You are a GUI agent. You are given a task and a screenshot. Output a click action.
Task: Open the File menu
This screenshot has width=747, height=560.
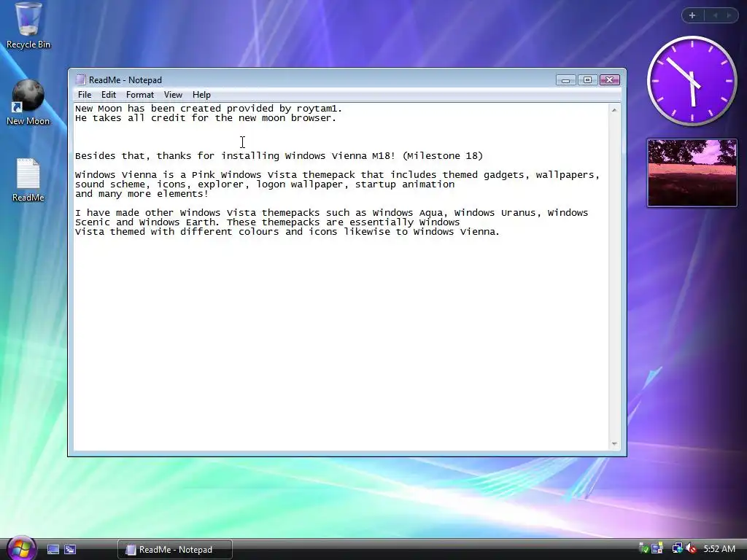pyautogui.click(x=85, y=95)
